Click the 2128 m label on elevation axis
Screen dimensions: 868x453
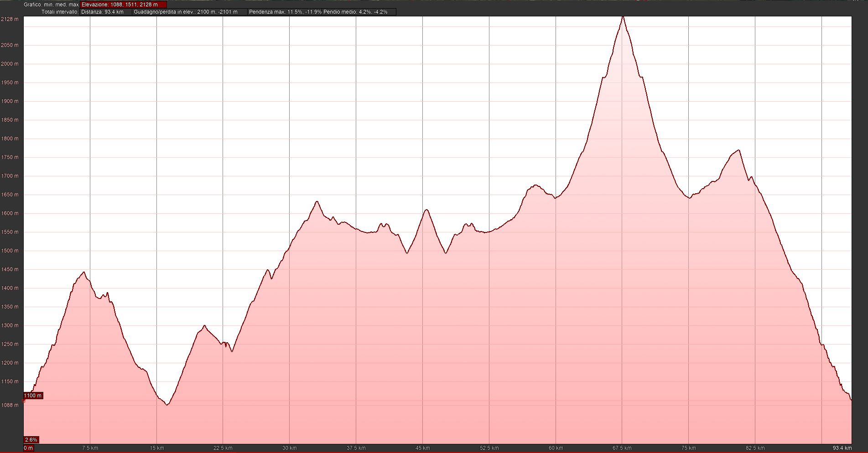click(x=10, y=19)
